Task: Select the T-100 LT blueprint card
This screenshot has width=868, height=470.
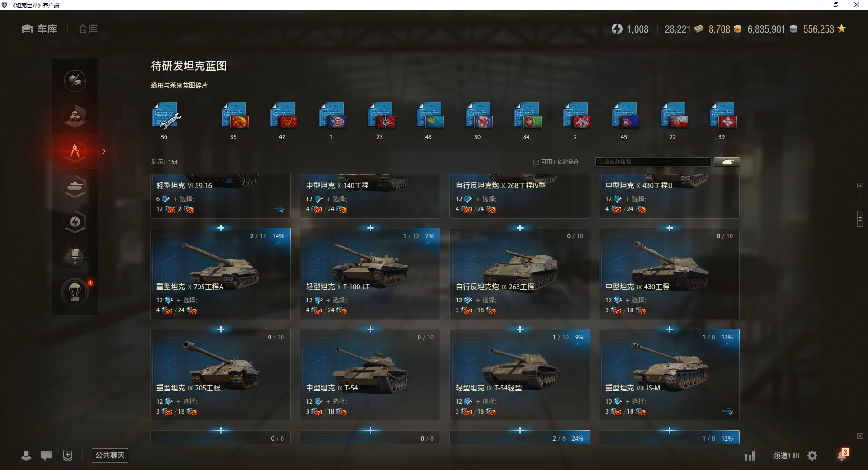Action: pos(370,274)
